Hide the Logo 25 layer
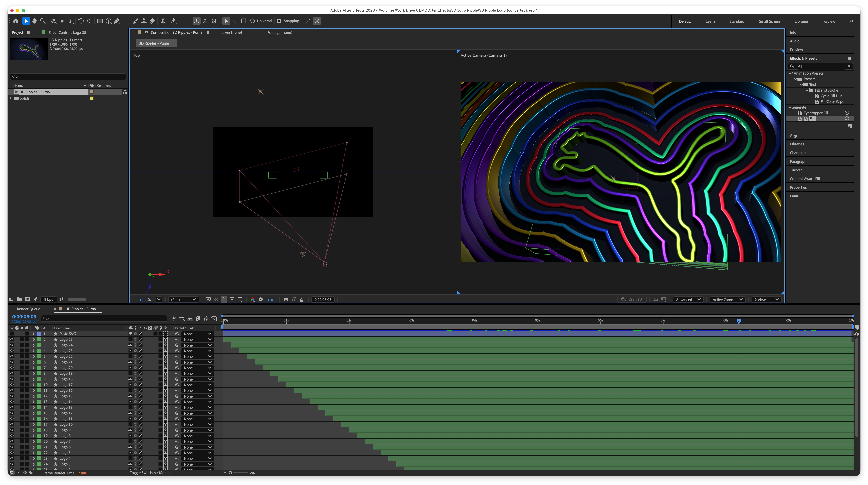Image resolution: width=868 pixels, height=485 pixels. [12, 339]
